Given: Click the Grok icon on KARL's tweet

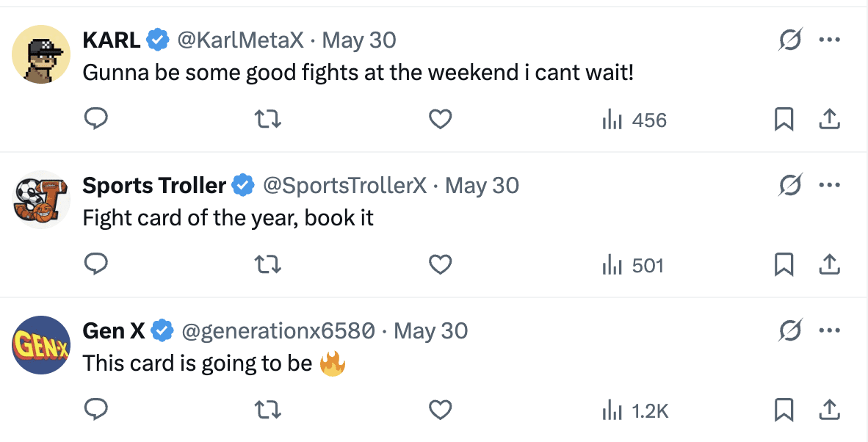Looking at the screenshot, I should pyautogui.click(x=791, y=40).
